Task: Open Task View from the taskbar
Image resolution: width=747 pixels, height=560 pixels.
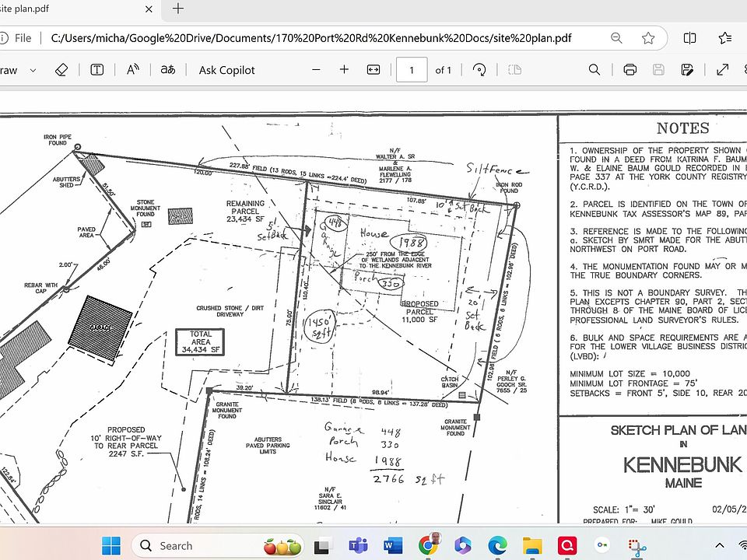Action: coord(324,546)
